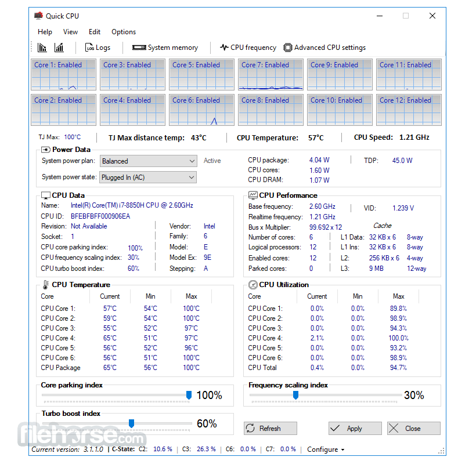Click the Current column header in CPU Temperature
476x464 pixels.
(110, 296)
